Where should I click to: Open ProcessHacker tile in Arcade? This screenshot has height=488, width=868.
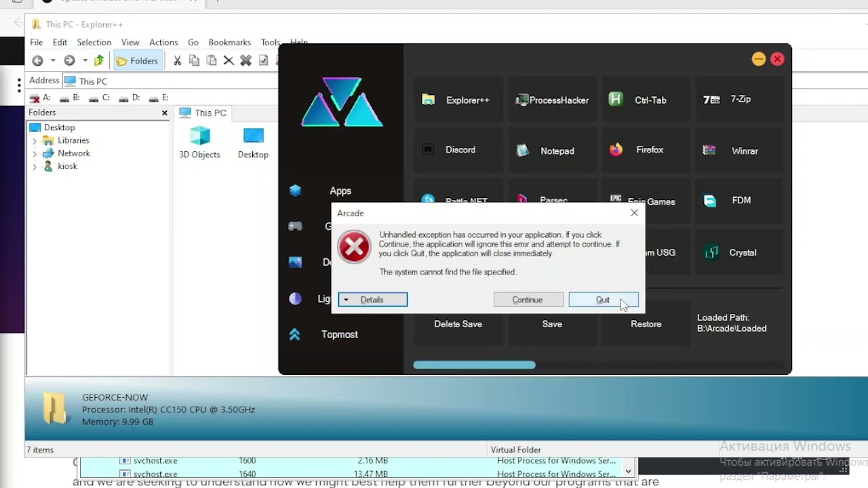click(552, 100)
